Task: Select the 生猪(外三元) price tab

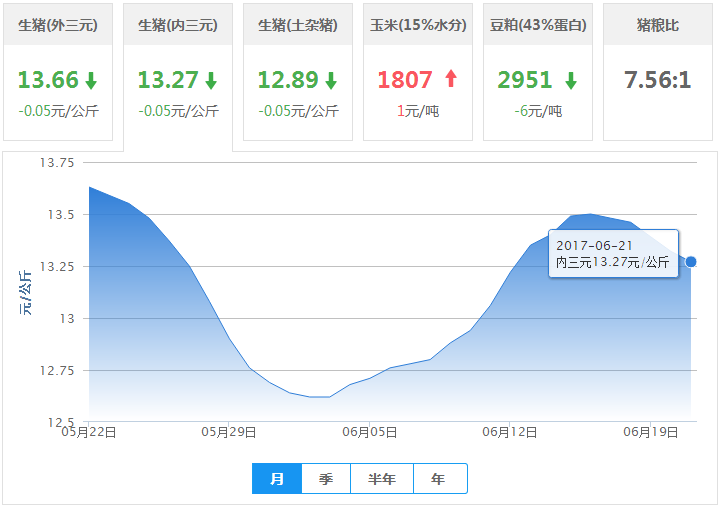Action: (58, 25)
